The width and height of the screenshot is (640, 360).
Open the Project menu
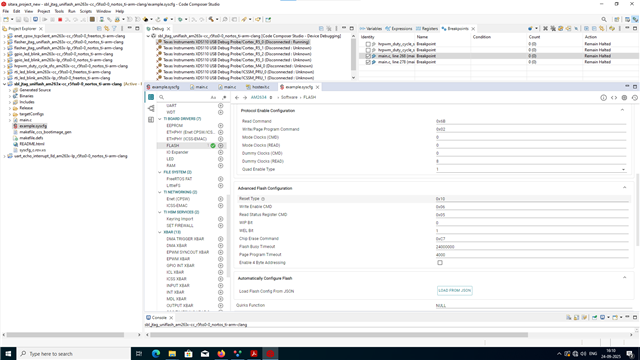pyautogui.click(x=44, y=11)
